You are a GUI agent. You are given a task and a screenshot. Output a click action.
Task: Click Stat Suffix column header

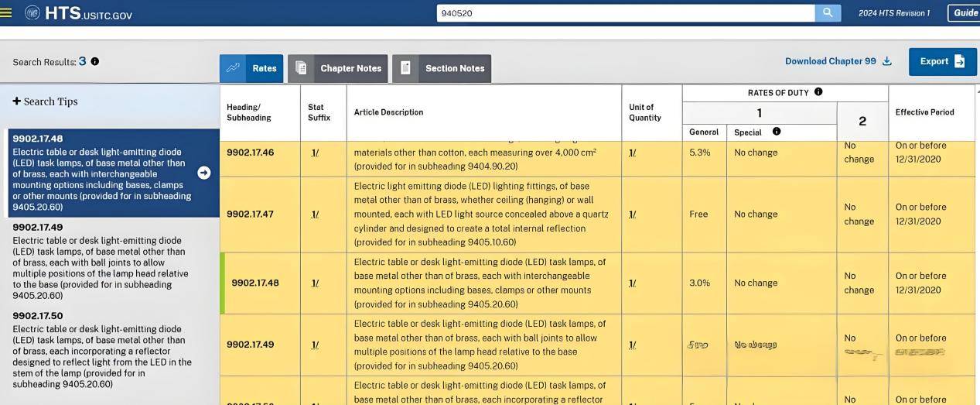[319, 112]
